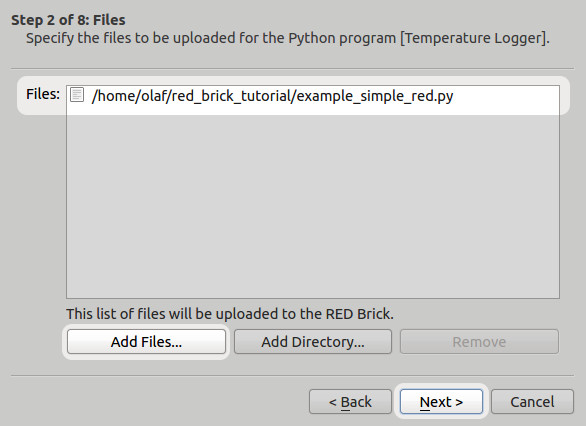This screenshot has width=586, height=426.
Task: Click the word "Python" in the description
Action: click(312, 38)
